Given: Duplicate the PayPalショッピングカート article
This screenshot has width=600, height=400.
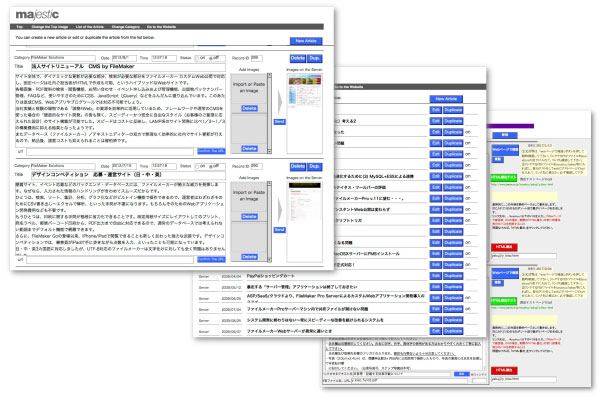Looking at the screenshot, I should coord(453,276).
